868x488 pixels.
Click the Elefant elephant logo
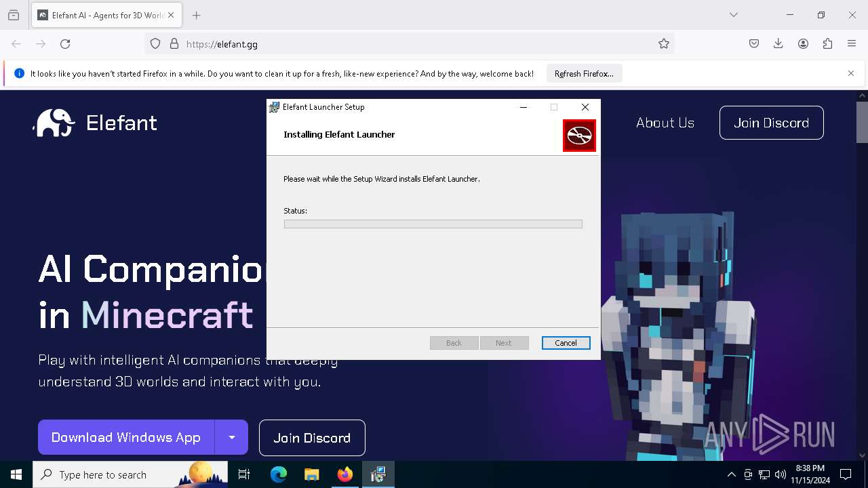[x=54, y=123]
